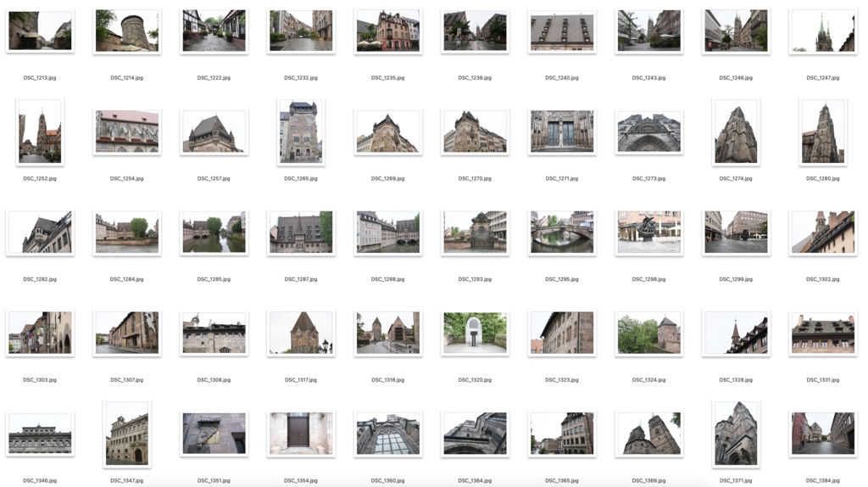Select the DSC_1354.jpg wooden door photo

pos(301,434)
